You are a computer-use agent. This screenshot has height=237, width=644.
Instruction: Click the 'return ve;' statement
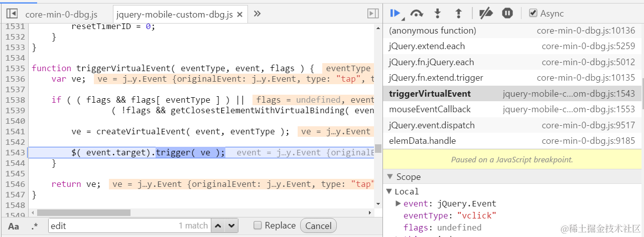click(76, 184)
